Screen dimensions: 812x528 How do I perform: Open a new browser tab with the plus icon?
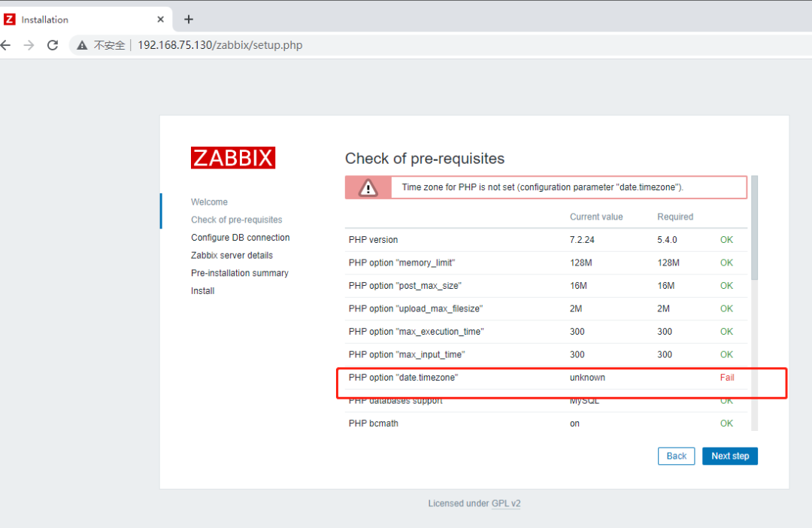tap(189, 18)
